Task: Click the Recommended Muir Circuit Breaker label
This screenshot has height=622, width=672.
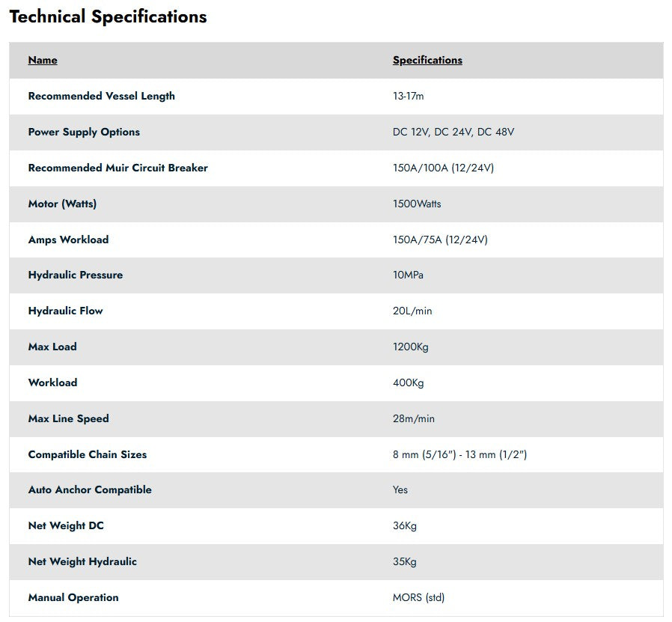Action: (x=118, y=168)
